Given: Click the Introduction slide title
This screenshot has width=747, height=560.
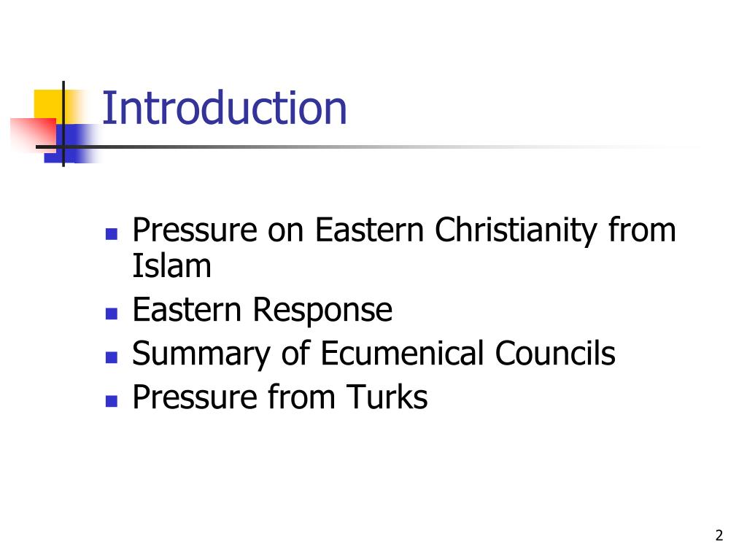Looking at the screenshot, I should click(x=225, y=108).
